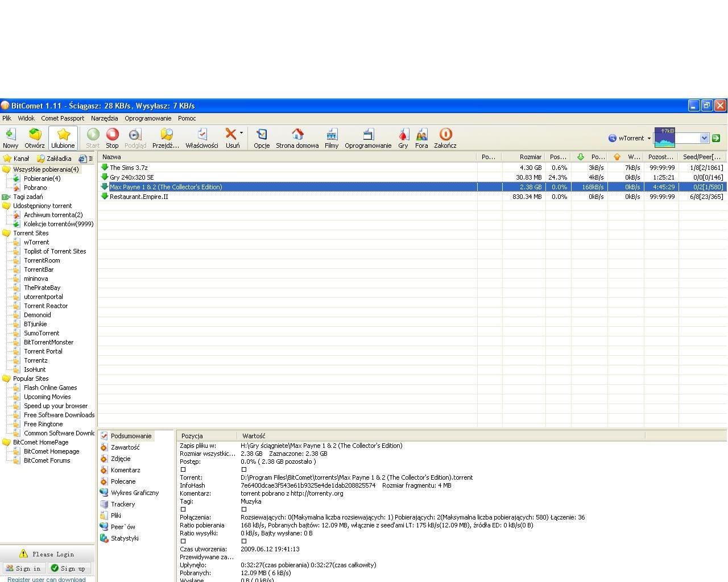Open the Statystyki details tab
This screenshot has width=728, height=582.
click(x=125, y=538)
